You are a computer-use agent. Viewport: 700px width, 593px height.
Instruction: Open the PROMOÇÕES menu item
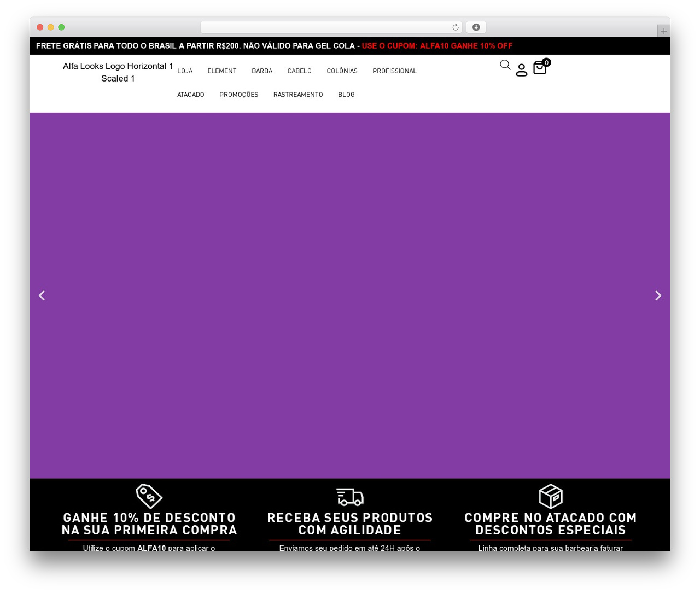click(x=239, y=95)
